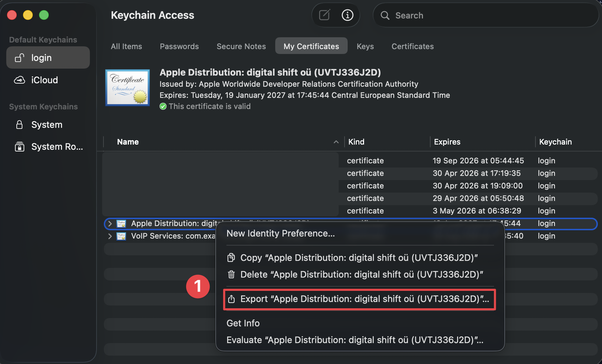Switch to the Passwords tab
The image size is (602, 364).
click(179, 46)
